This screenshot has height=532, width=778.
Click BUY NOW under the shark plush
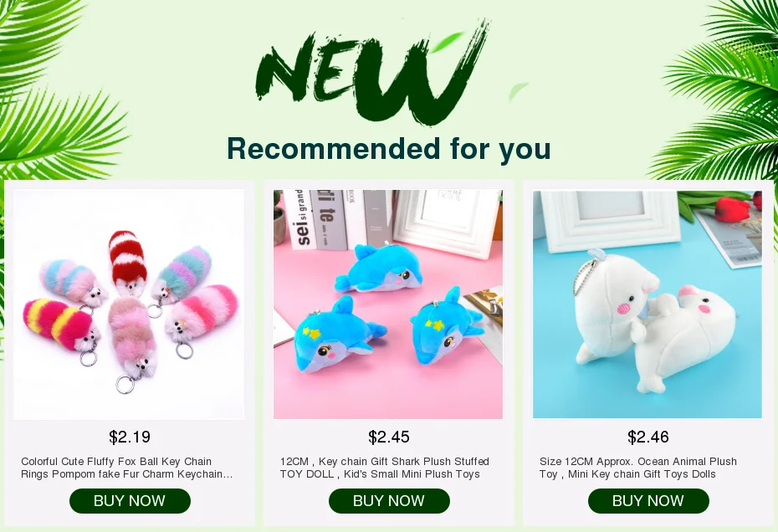click(x=389, y=501)
